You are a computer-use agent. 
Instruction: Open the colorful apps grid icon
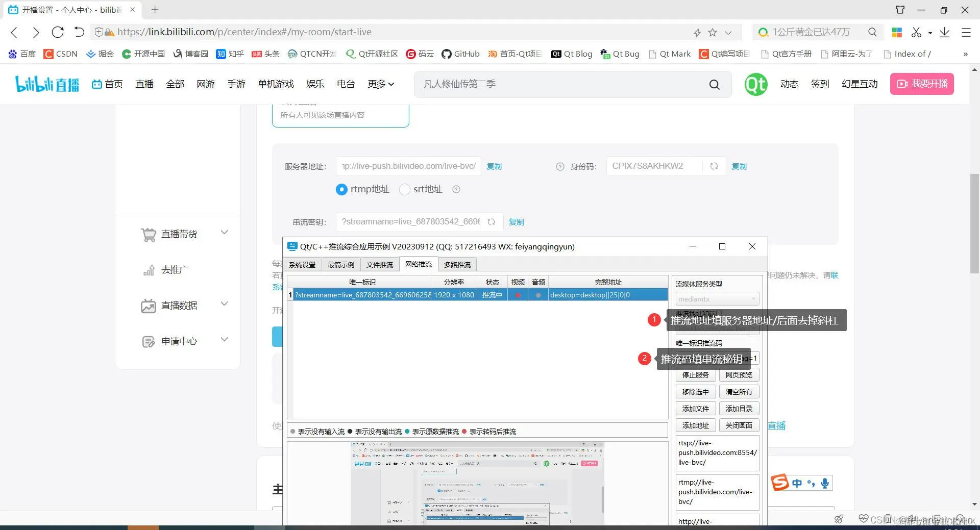point(897,32)
